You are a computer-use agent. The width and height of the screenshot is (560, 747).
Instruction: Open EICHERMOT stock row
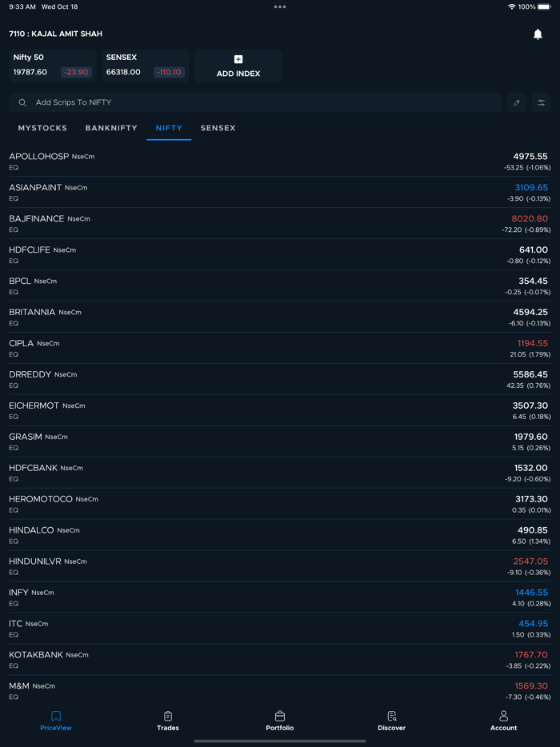(280, 410)
